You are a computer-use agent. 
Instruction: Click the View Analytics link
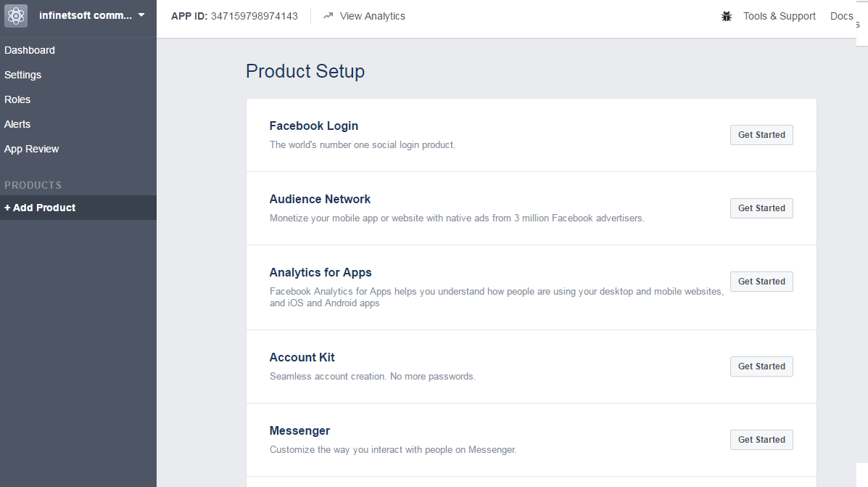[373, 15]
